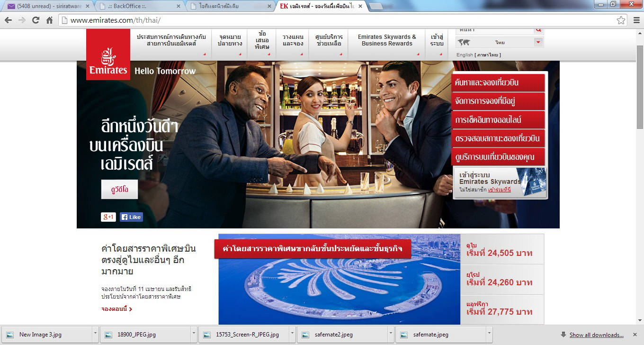Screen dimensions: 644x345
Task: Open downloaded file safemate.jpeg
Action: [x=440, y=335]
